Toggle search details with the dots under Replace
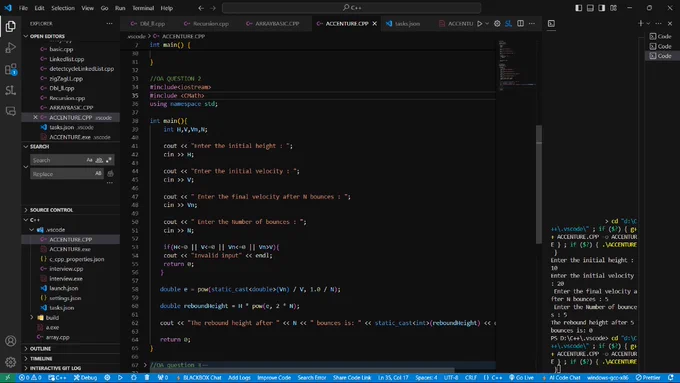This screenshot has height=383, width=680. tap(110, 183)
